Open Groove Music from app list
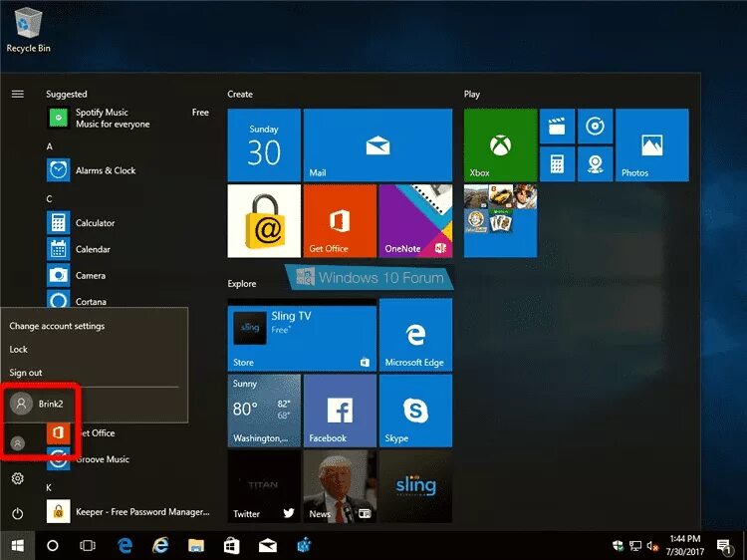Image resolution: width=747 pixels, height=560 pixels. point(127,459)
